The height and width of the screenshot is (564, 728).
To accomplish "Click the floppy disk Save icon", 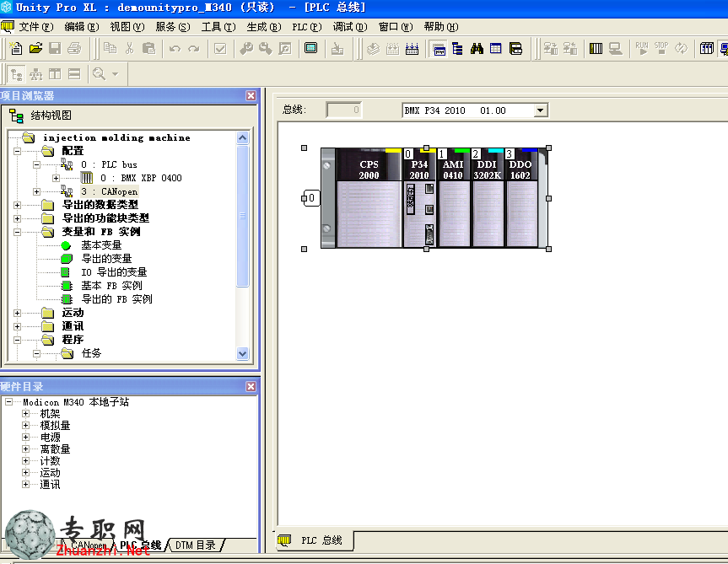I will pyautogui.click(x=55, y=48).
